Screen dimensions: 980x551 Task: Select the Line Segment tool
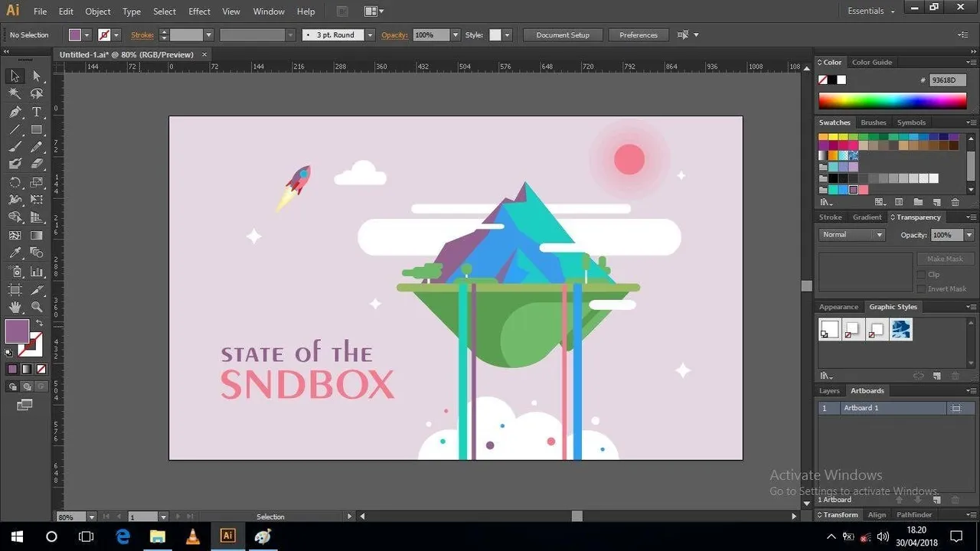pos(15,129)
